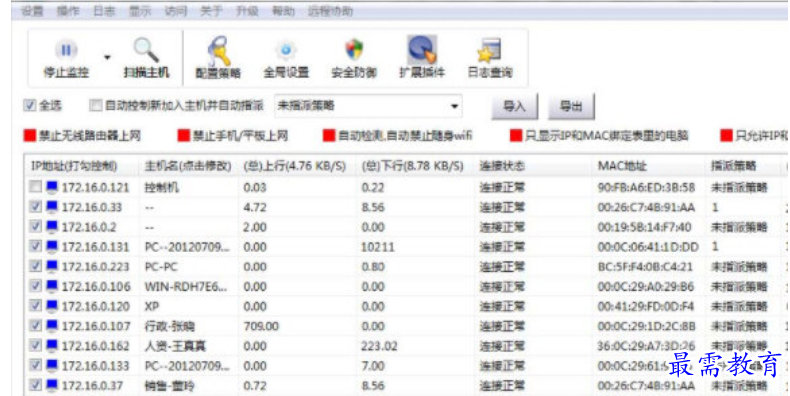The width and height of the screenshot is (790, 396).
Task: Click computer icon for 172.16.0.121
Action: click(52, 187)
